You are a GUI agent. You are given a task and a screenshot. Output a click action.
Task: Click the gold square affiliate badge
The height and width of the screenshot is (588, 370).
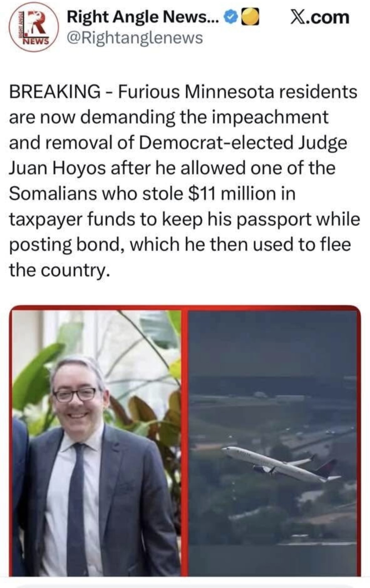pos(250,17)
